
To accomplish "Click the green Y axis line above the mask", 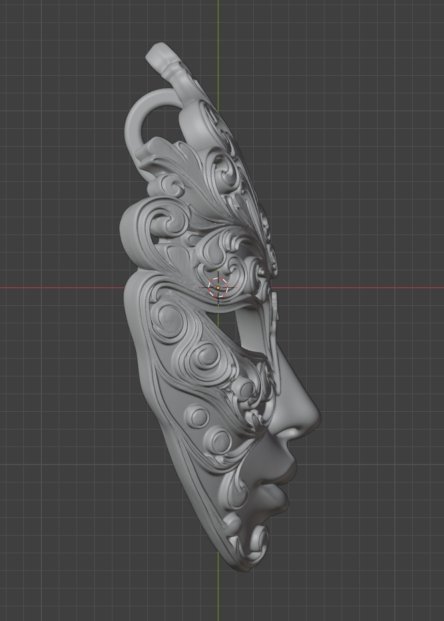I will [217, 24].
